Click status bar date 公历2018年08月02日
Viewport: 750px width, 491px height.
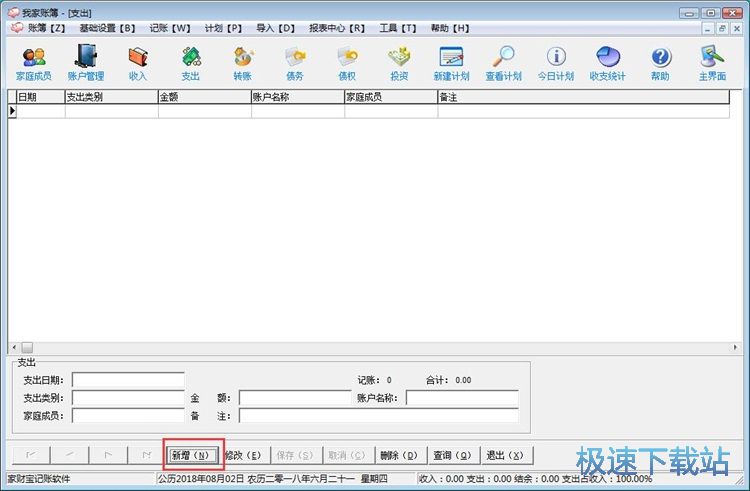201,479
